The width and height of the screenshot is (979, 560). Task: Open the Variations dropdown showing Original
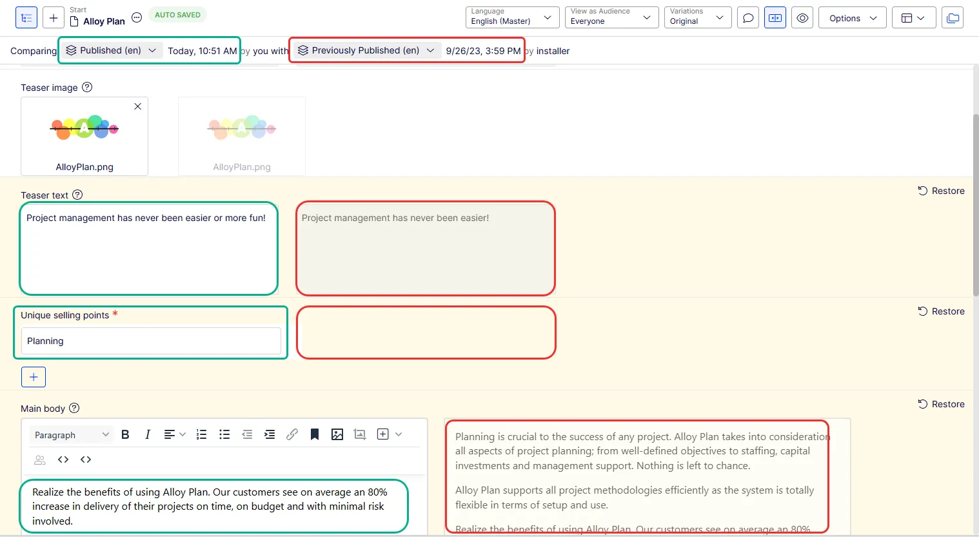coord(698,17)
